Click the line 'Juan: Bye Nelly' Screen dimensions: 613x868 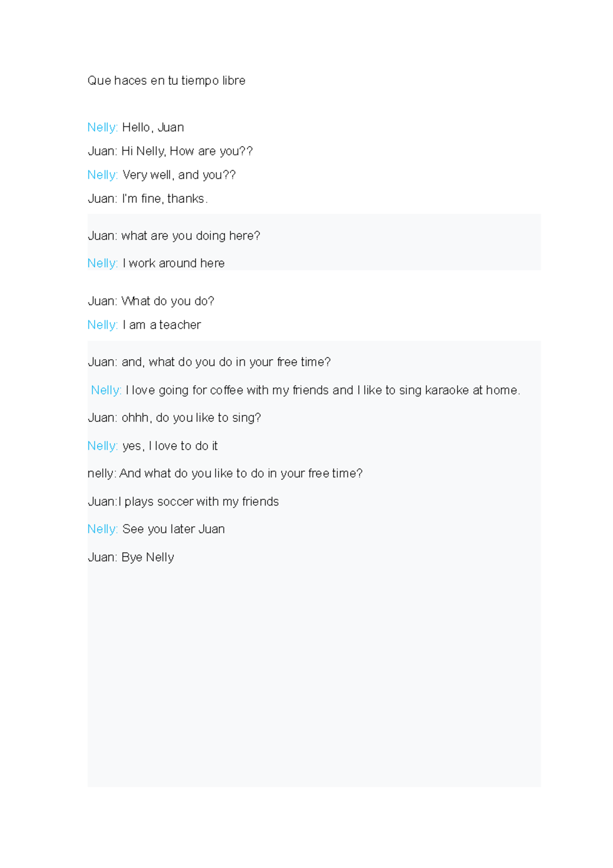[131, 558]
